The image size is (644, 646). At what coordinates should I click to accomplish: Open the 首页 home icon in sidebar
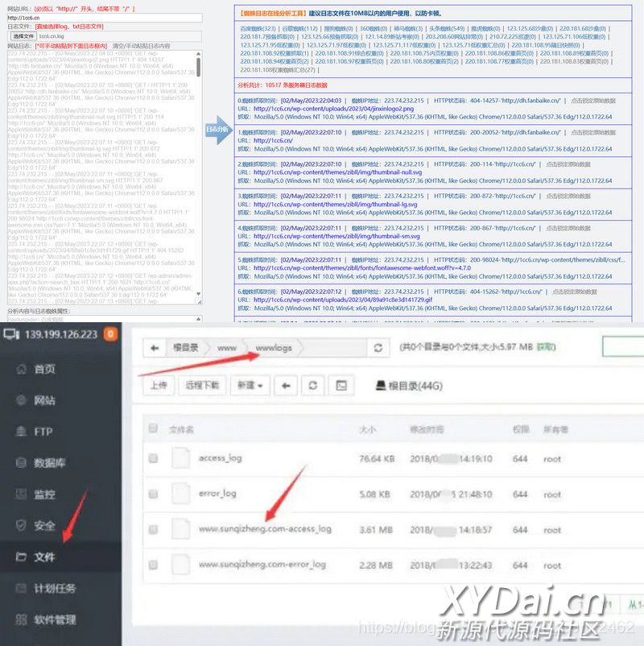(22, 369)
